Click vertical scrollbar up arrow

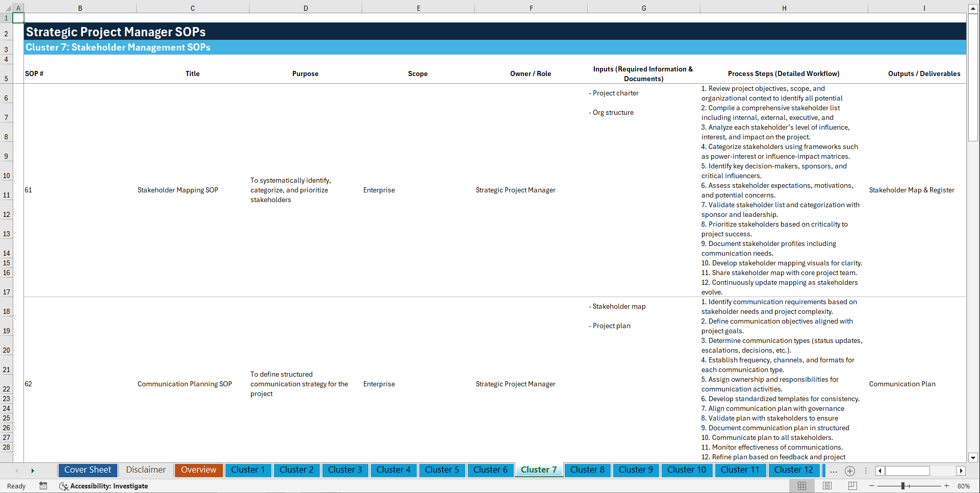(x=973, y=8)
